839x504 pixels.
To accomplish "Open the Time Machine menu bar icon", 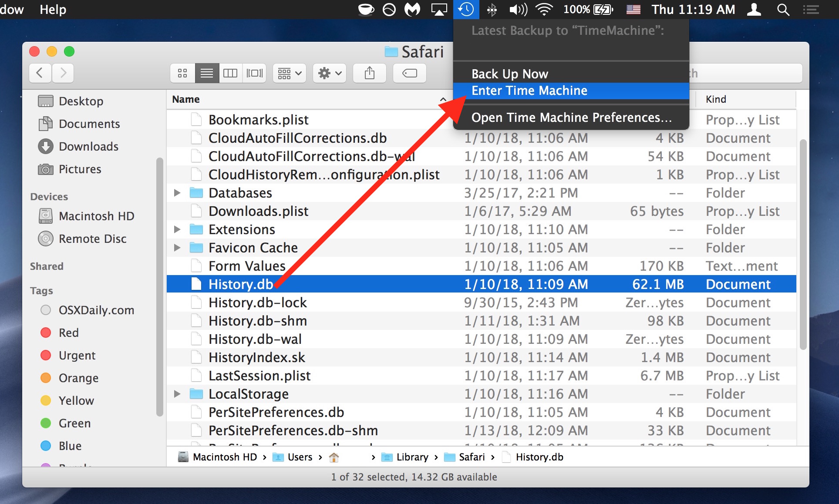I will point(466,9).
